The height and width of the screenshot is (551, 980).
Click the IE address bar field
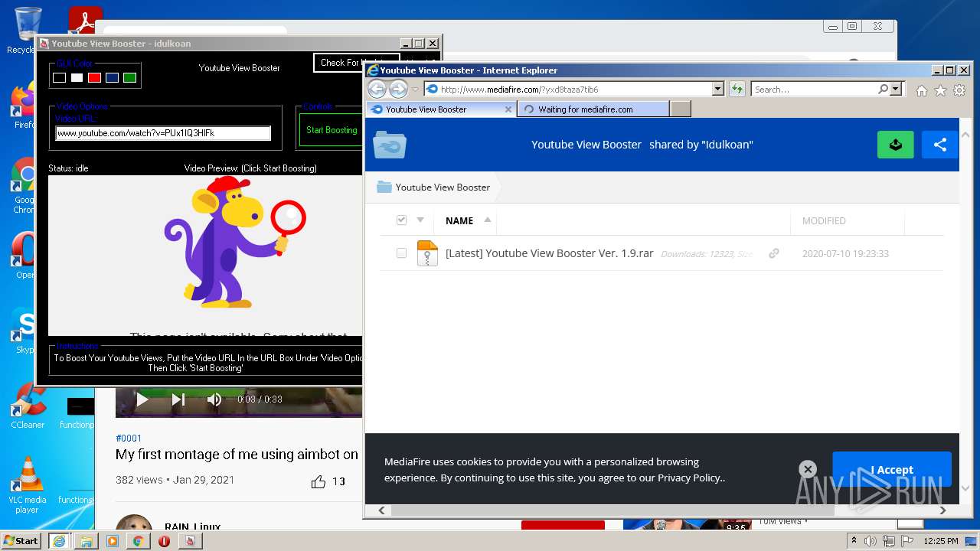tap(567, 89)
